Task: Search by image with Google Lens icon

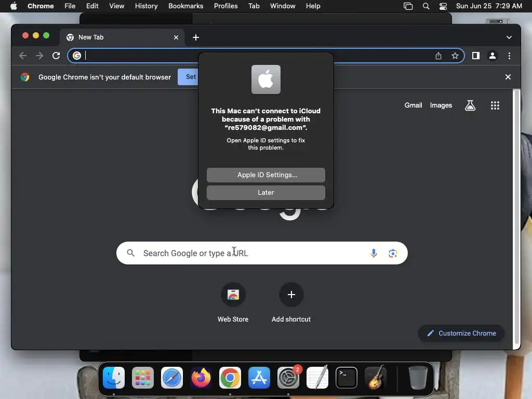Action: [393, 253]
